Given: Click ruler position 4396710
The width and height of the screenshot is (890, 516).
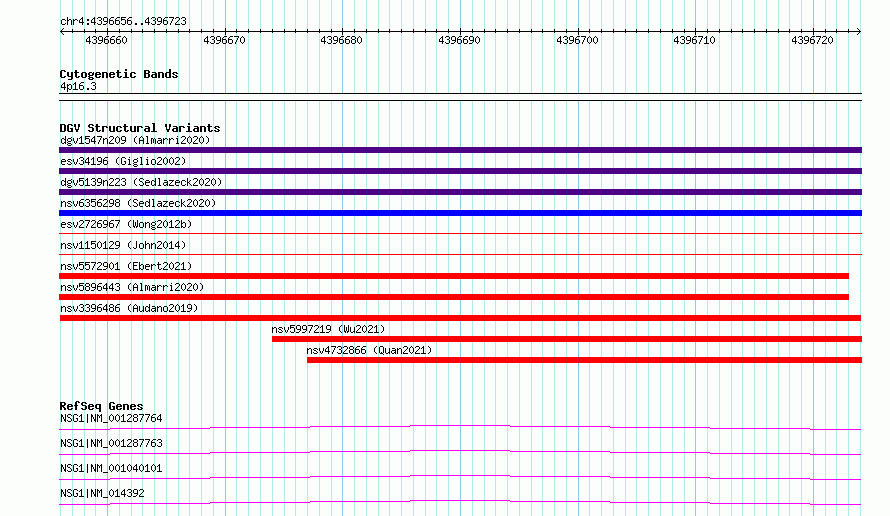Looking at the screenshot, I should click(694, 40).
